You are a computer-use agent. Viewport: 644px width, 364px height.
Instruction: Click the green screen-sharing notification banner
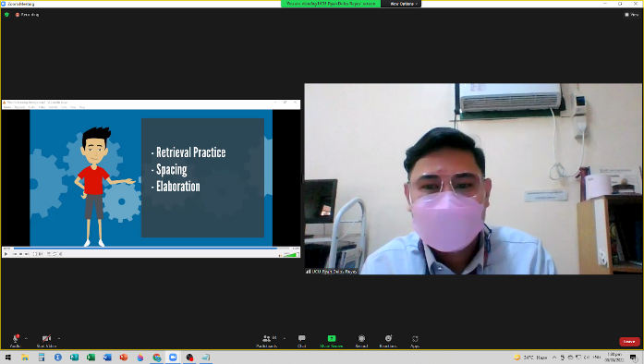coord(331,4)
